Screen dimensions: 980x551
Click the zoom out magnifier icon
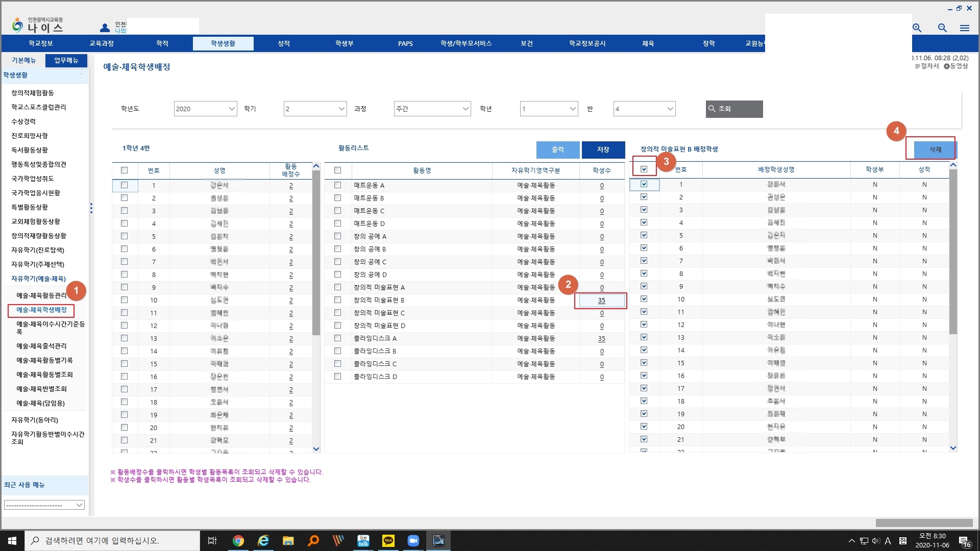pyautogui.click(x=942, y=28)
